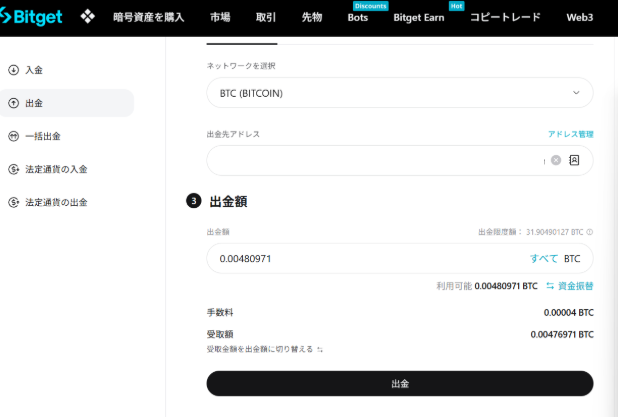
Task: Click the 法定通貨の入金 dollar icon
Action: (x=14, y=169)
